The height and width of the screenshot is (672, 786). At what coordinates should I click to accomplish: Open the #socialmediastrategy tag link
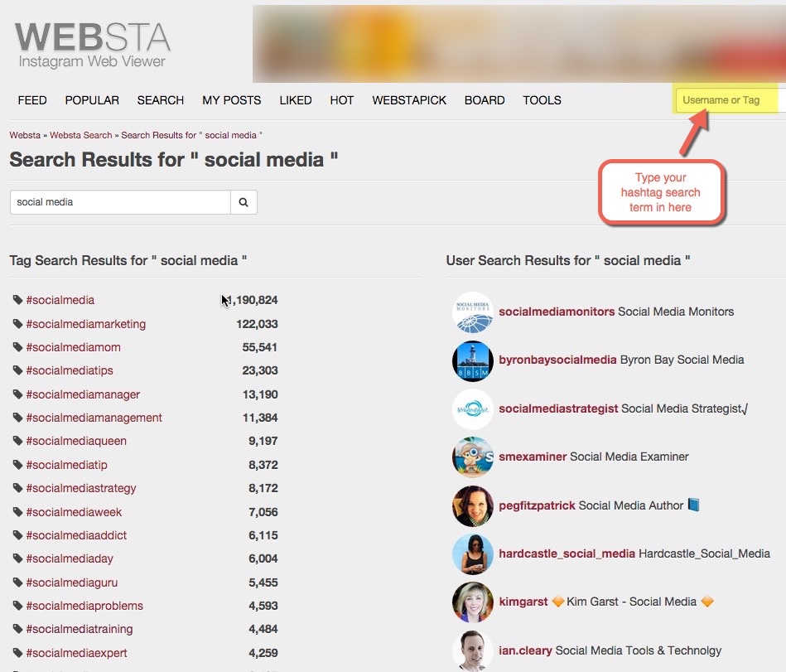[81, 488]
